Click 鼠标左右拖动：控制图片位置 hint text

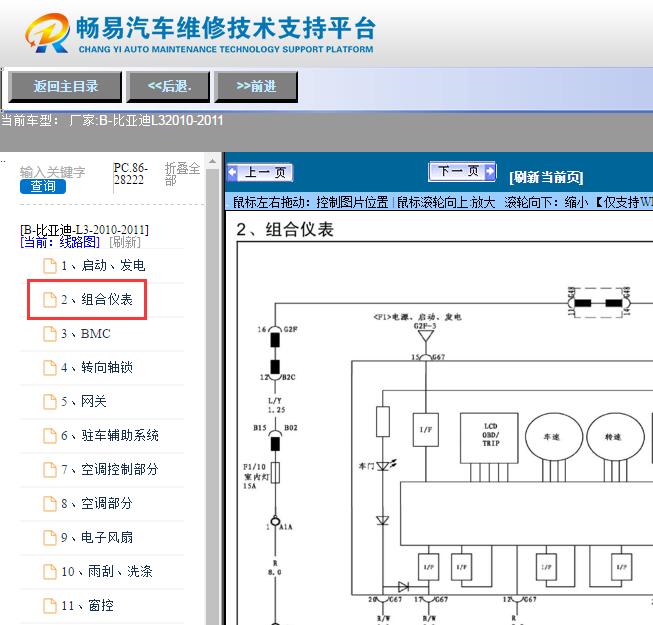[x=310, y=202]
